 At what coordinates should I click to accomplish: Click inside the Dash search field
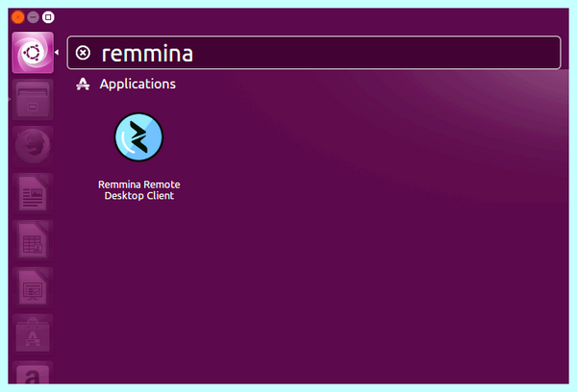click(x=314, y=53)
